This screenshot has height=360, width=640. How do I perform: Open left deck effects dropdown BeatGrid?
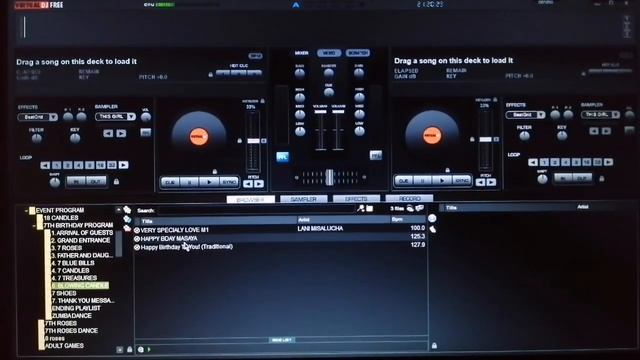[x=38, y=117]
